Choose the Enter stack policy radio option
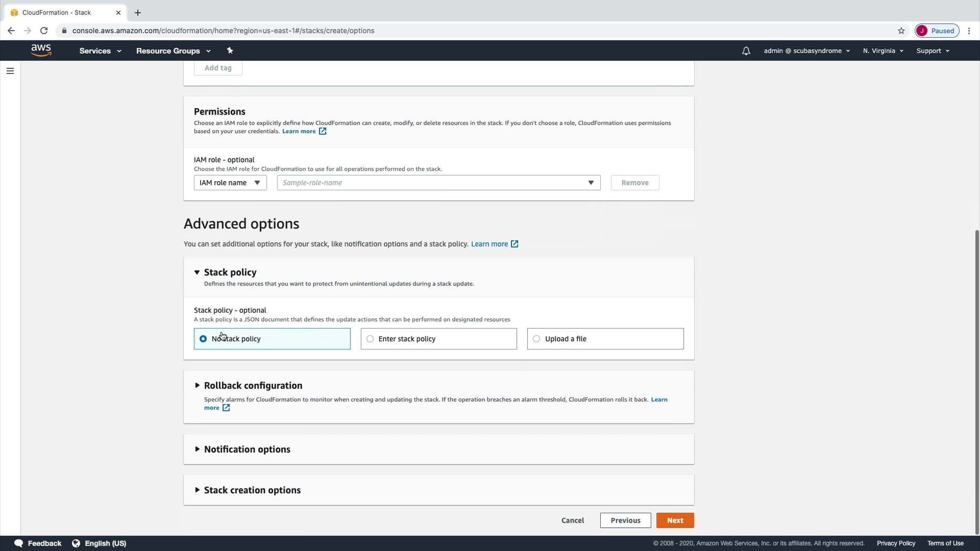Viewport: 980px width, 551px height. click(370, 339)
